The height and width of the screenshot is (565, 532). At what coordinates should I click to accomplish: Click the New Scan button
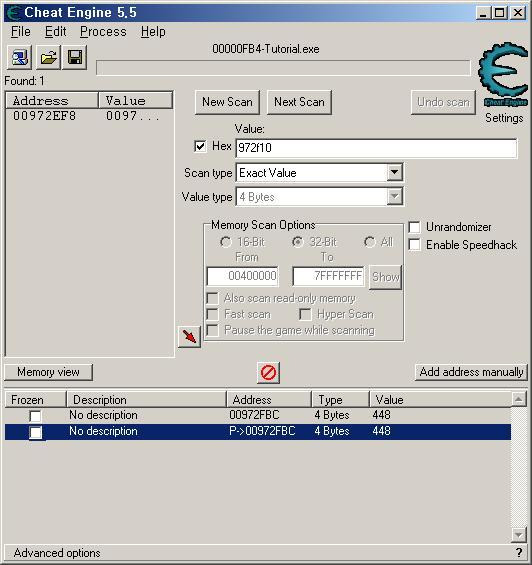pyautogui.click(x=227, y=102)
